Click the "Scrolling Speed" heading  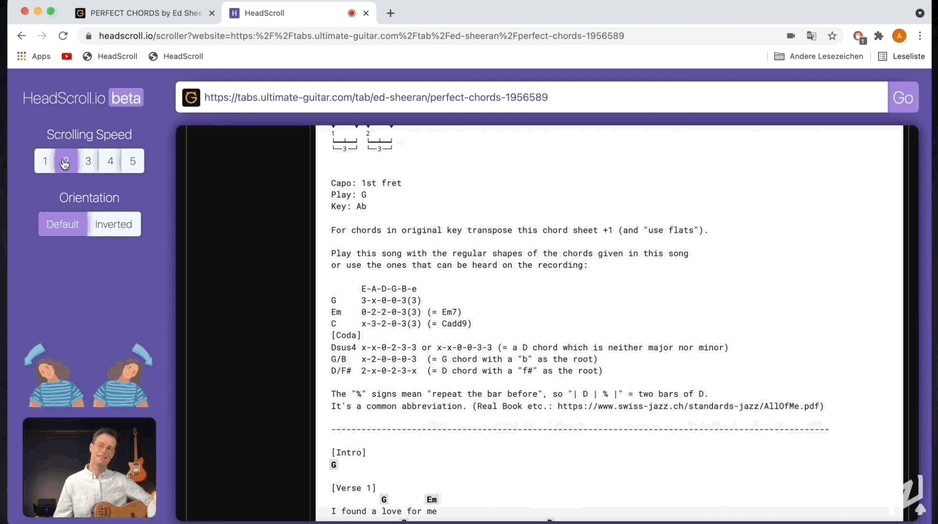89,135
